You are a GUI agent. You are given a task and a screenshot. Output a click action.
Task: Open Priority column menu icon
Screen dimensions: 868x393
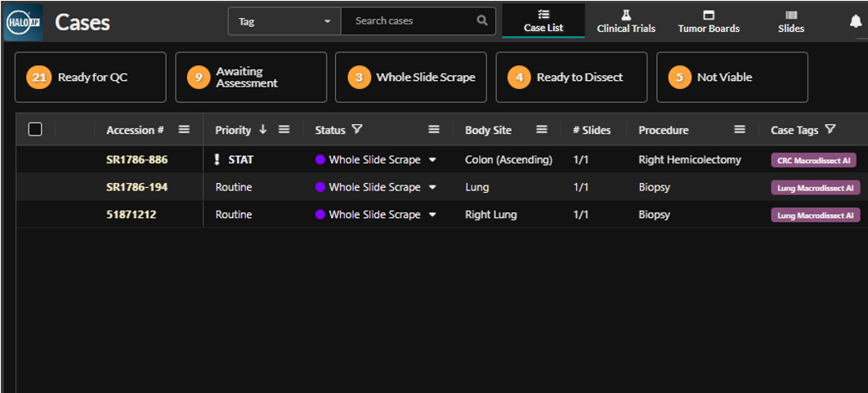[x=284, y=130]
